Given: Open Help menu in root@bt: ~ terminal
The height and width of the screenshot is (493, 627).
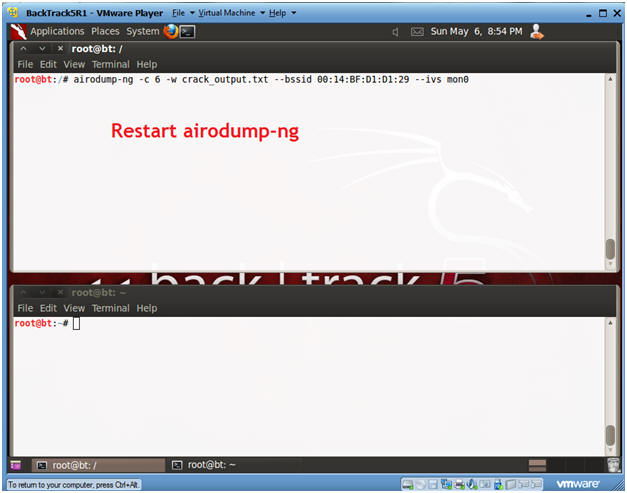Looking at the screenshot, I should click(x=147, y=308).
